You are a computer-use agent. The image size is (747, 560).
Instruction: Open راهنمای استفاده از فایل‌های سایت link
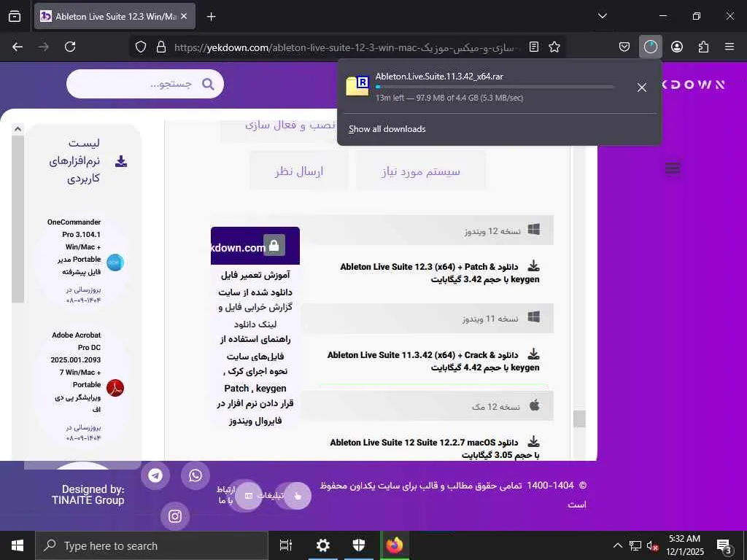[255, 347]
